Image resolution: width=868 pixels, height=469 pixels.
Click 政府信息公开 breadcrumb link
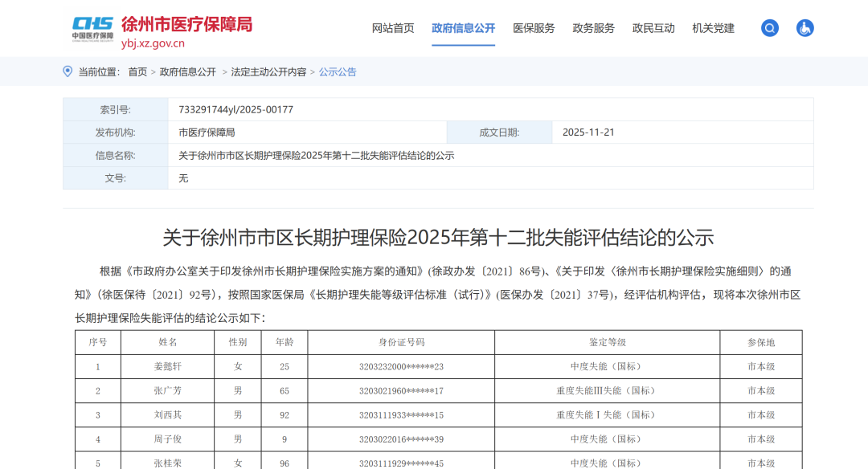[x=188, y=71]
